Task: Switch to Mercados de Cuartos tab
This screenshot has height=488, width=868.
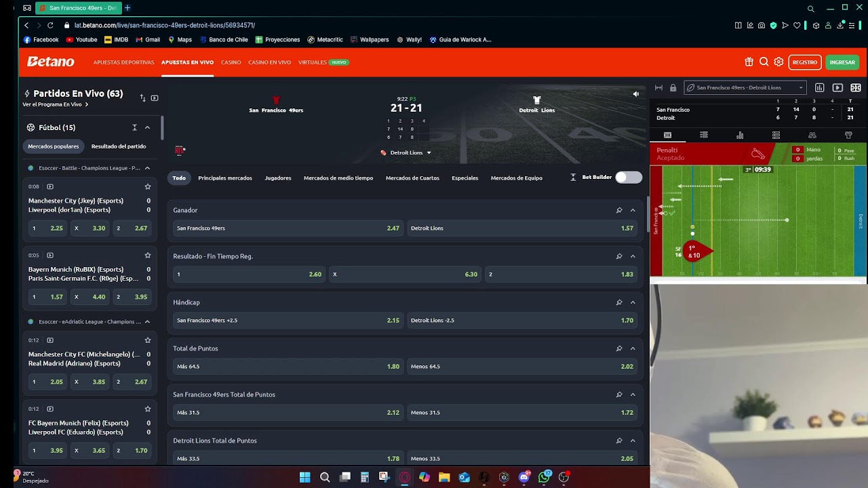Action: coord(412,178)
